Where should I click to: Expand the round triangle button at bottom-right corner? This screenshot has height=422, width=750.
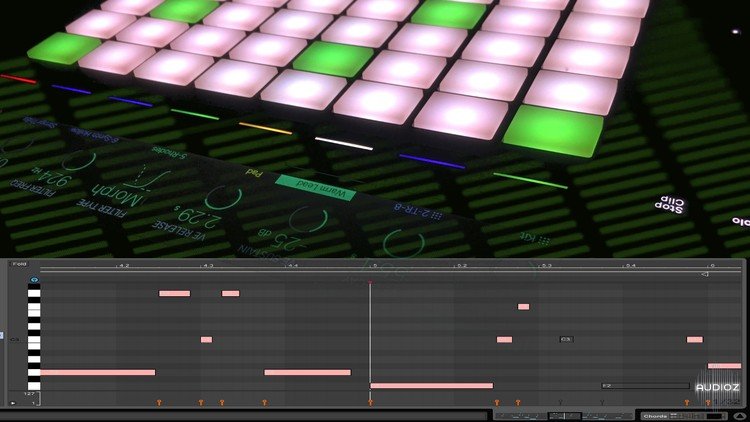coord(741,415)
